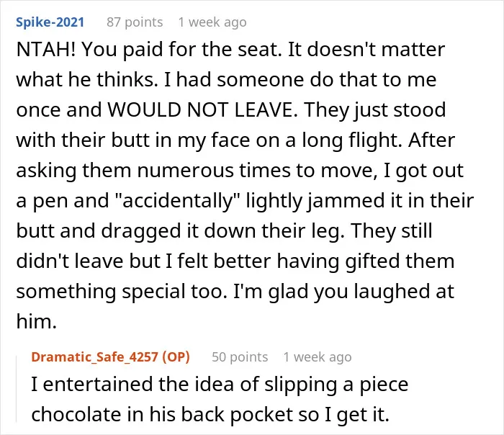The image size is (504, 435).
Task: Open the Dramatic_Safe_4257 user profile
Action: pos(94,357)
